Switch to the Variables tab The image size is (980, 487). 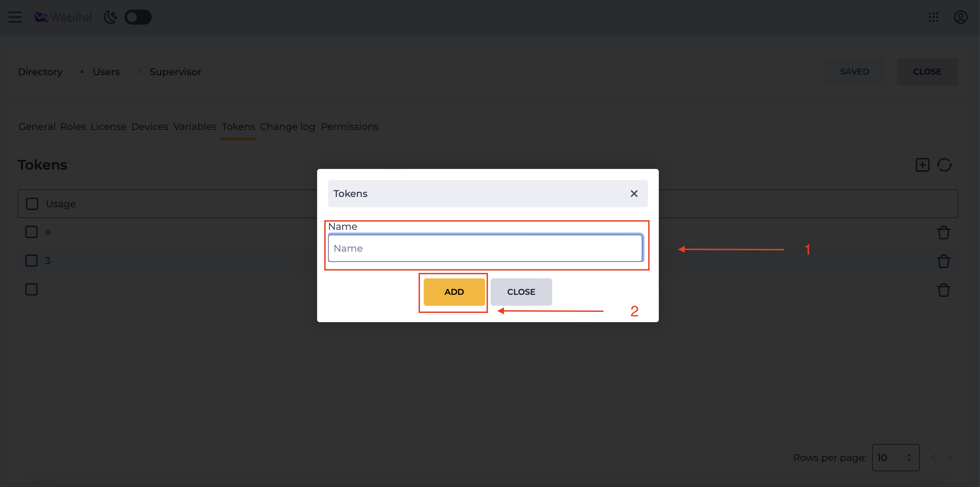pyautogui.click(x=195, y=127)
